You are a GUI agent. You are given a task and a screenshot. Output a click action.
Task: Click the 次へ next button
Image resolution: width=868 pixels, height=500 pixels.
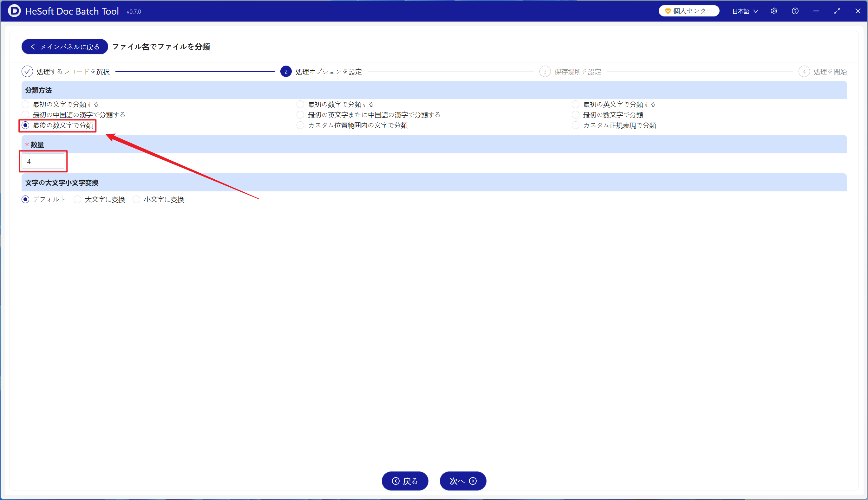pyautogui.click(x=463, y=481)
